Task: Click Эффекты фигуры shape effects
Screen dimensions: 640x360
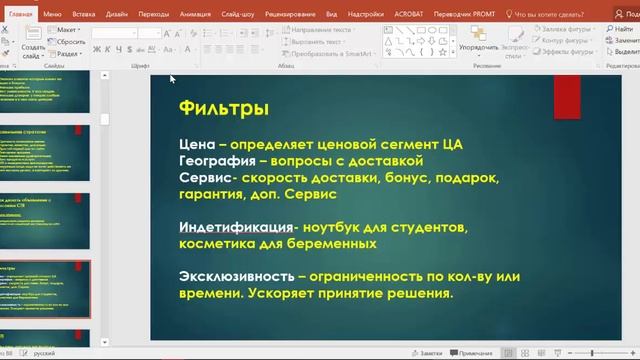Action: click(x=564, y=52)
